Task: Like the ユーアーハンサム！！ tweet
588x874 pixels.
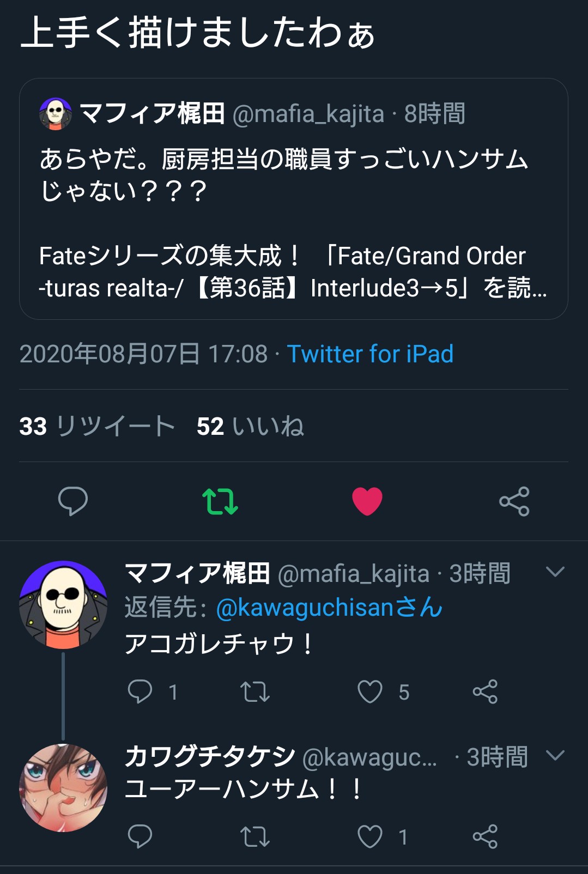Action: (x=370, y=836)
